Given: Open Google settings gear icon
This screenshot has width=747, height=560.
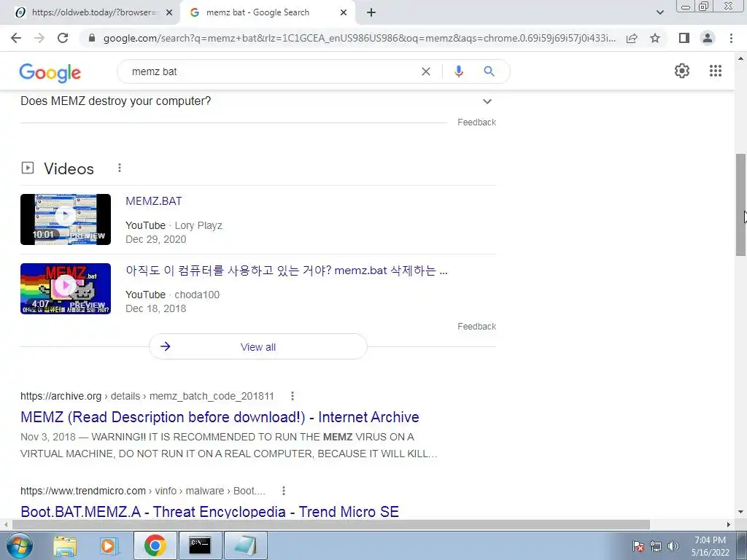Looking at the screenshot, I should (682, 71).
